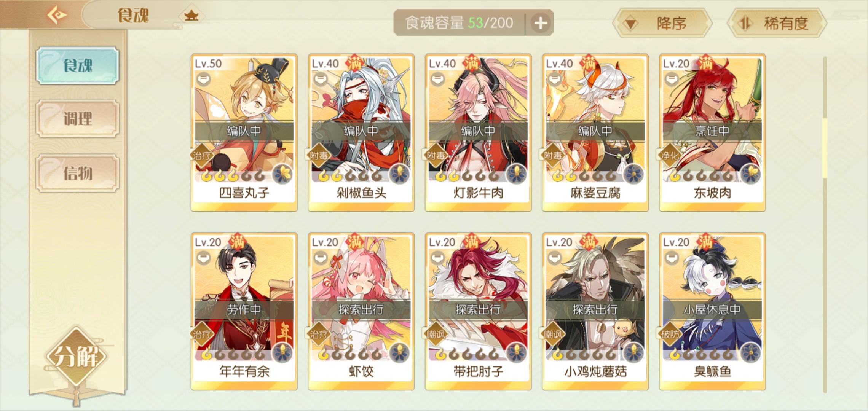Viewport: 868px width, 411px height.
Task: Click the triangle arrow beside 降序
Action: pos(631,24)
